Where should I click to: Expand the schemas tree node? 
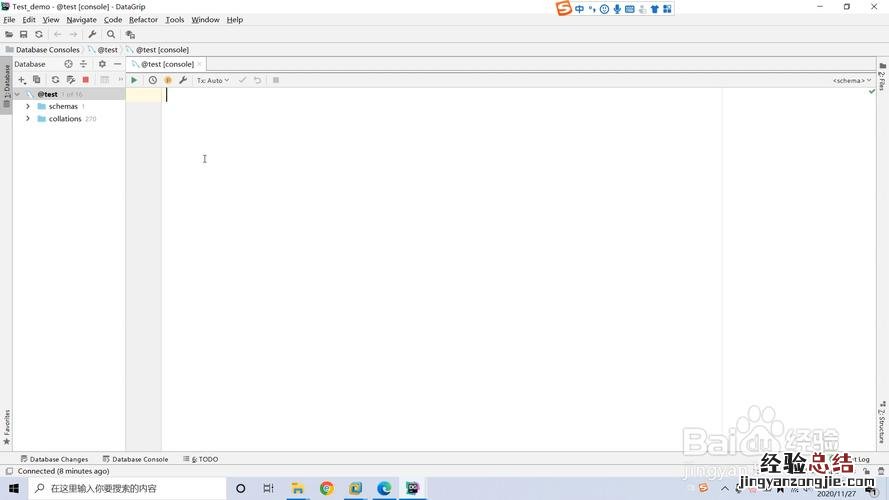pos(28,106)
